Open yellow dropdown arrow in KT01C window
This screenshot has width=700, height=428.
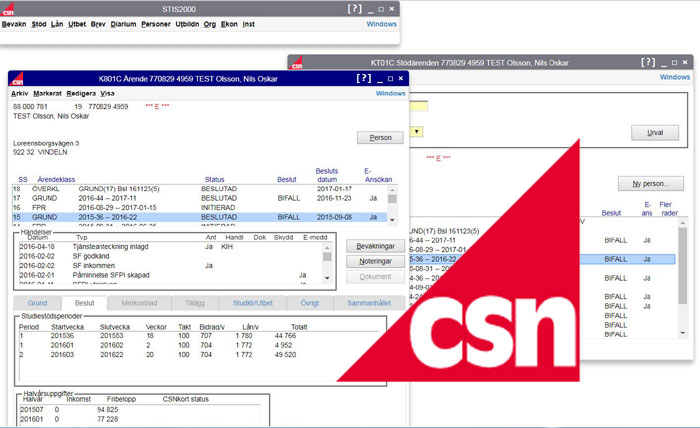[x=417, y=132]
